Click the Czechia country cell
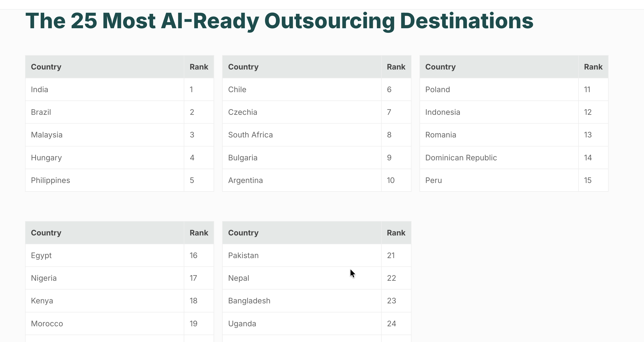Image resolution: width=644 pixels, height=342 pixels. (302, 112)
